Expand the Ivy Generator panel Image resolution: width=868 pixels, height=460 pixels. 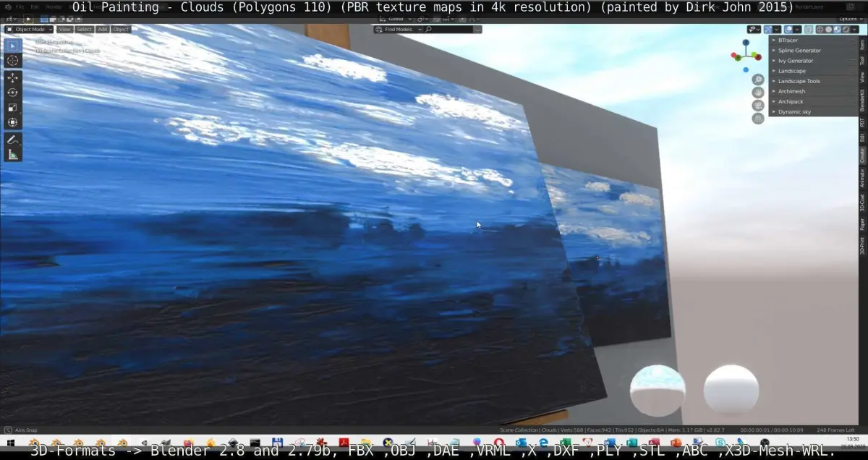(813, 61)
